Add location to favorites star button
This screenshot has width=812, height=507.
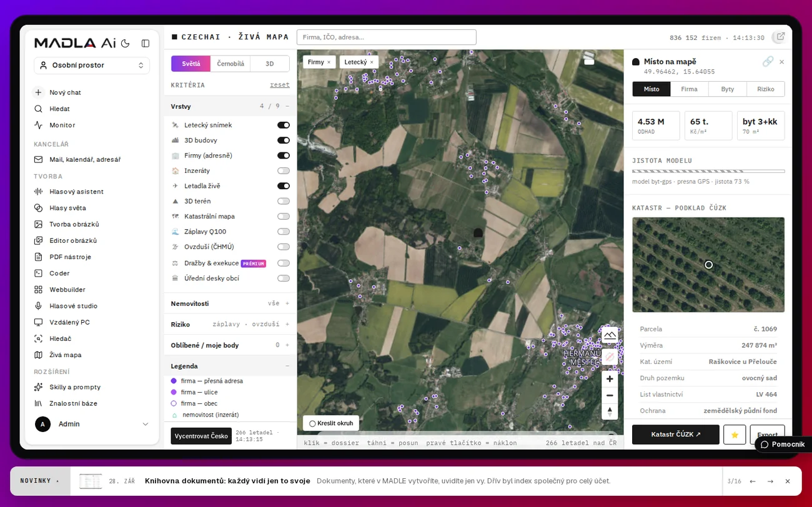(x=735, y=435)
